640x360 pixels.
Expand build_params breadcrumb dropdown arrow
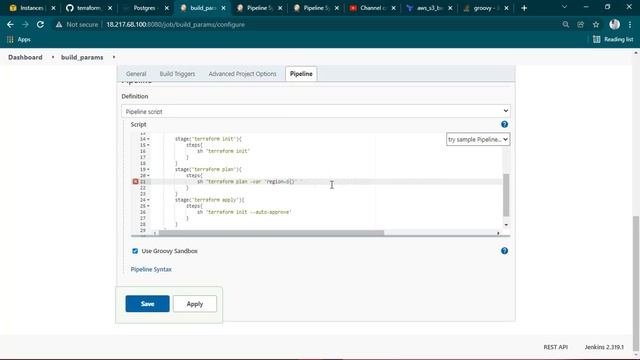coord(114,57)
